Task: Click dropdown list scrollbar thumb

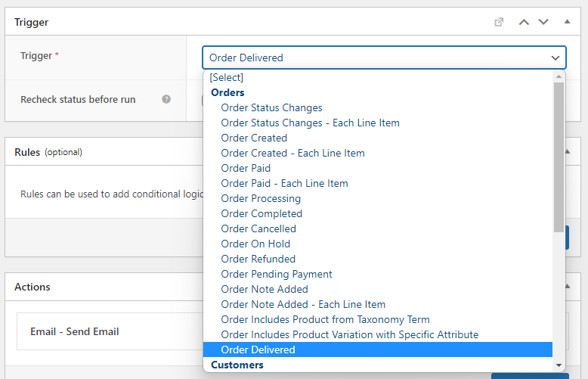Action: [x=559, y=157]
